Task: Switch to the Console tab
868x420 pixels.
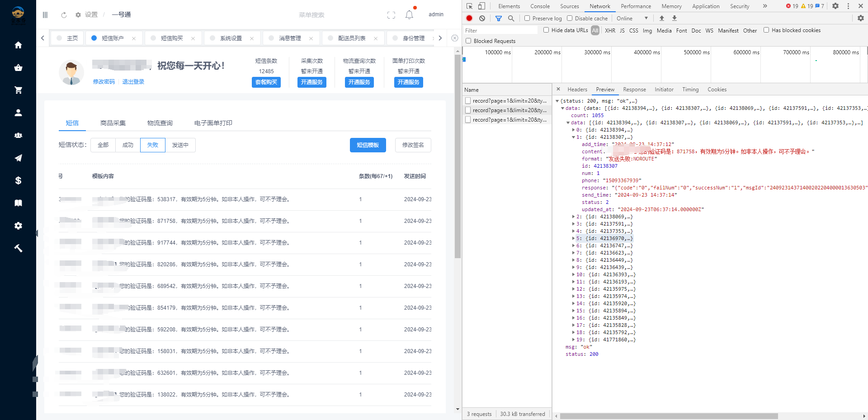Action: point(540,6)
